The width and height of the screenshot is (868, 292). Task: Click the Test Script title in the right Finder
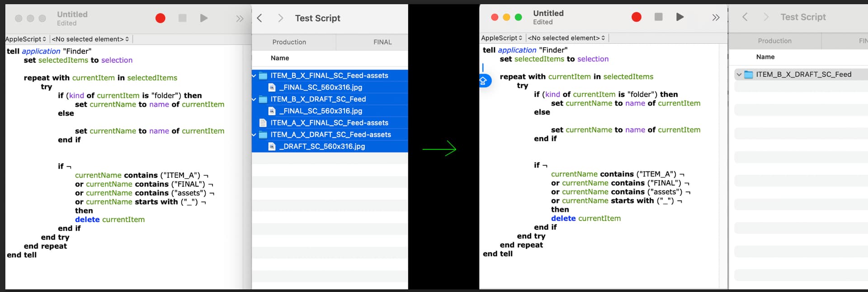(803, 17)
